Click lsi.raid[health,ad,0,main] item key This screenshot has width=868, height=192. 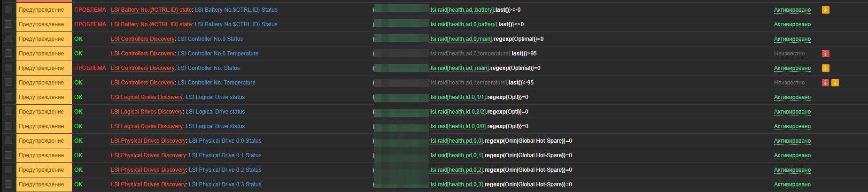(x=461, y=39)
